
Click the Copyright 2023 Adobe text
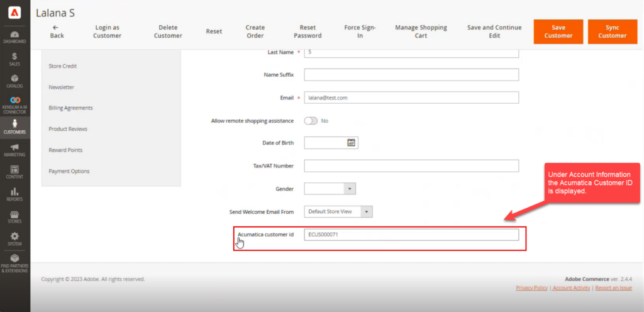93,279
